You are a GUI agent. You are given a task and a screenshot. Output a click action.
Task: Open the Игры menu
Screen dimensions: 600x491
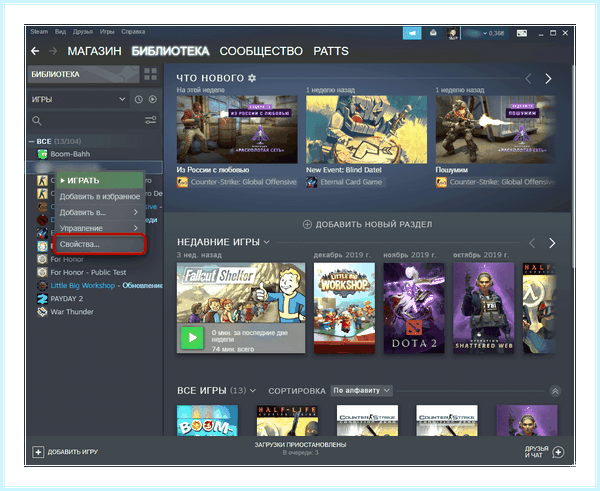point(107,32)
